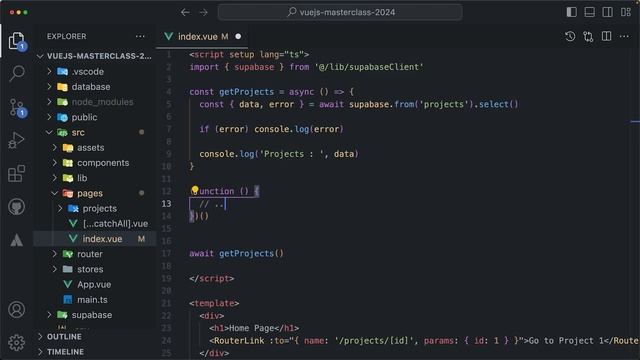Split the editor right
The width and height of the screenshot is (640, 360).
[x=607, y=36]
